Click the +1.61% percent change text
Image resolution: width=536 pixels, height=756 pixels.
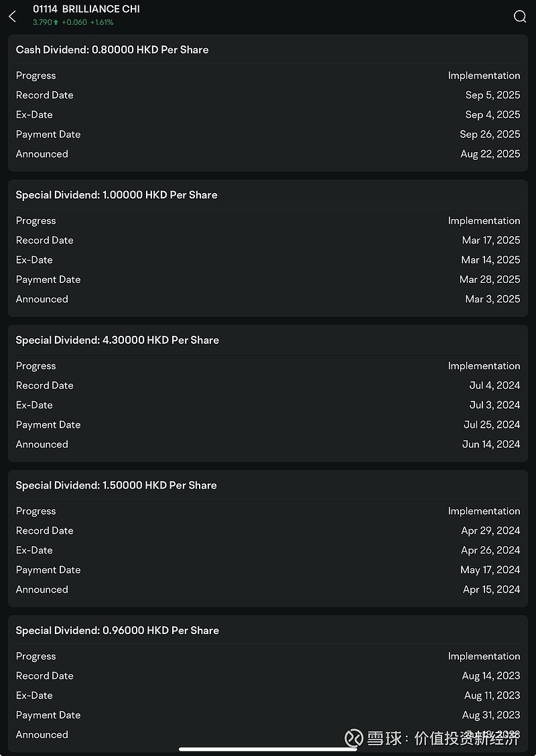[x=102, y=23]
